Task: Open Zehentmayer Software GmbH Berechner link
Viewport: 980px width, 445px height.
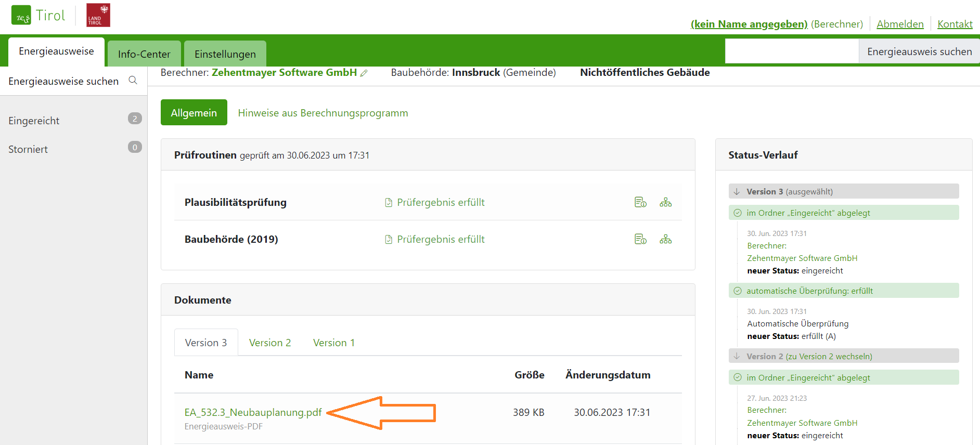Action: pyautogui.click(x=284, y=73)
